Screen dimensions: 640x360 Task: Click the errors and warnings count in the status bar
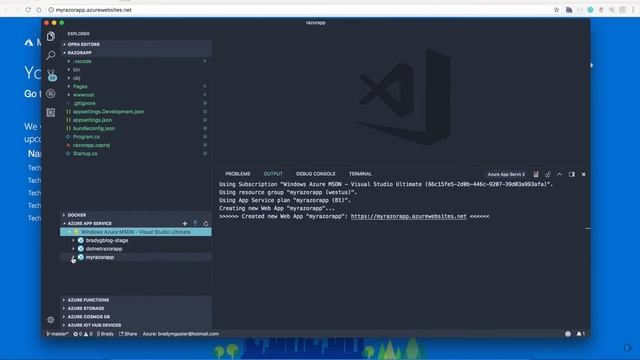point(83,334)
